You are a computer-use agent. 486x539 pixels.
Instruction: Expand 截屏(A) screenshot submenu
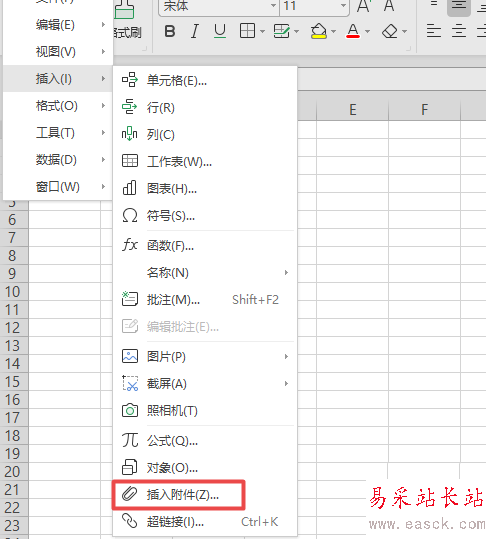(x=205, y=384)
